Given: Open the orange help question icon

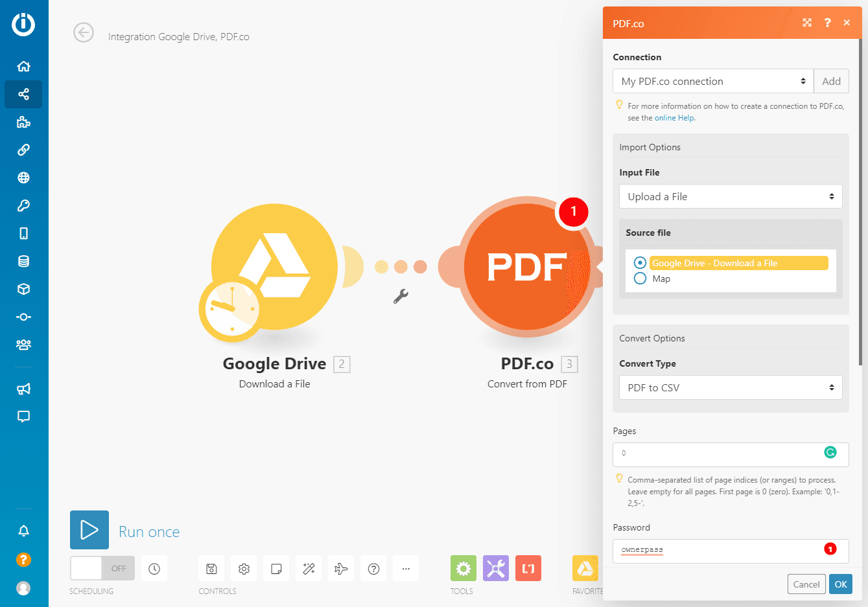Looking at the screenshot, I should [x=23, y=560].
